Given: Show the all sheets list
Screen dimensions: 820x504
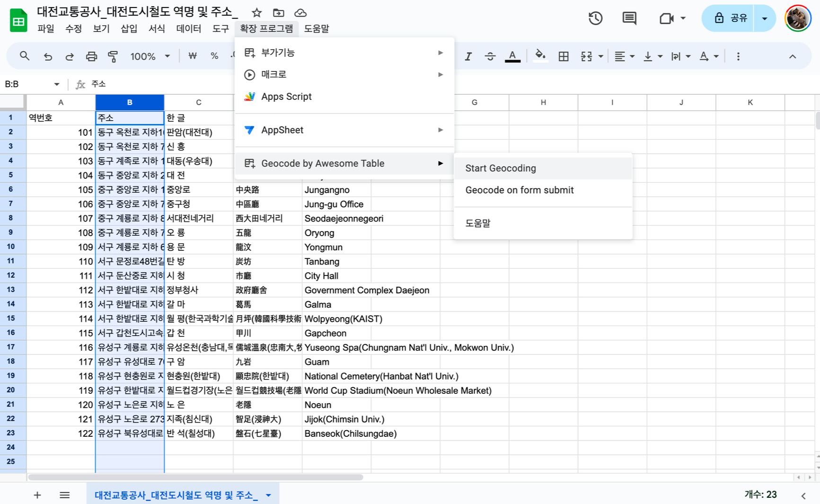Looking at the screenshot, I should click(x=65, y=495).
